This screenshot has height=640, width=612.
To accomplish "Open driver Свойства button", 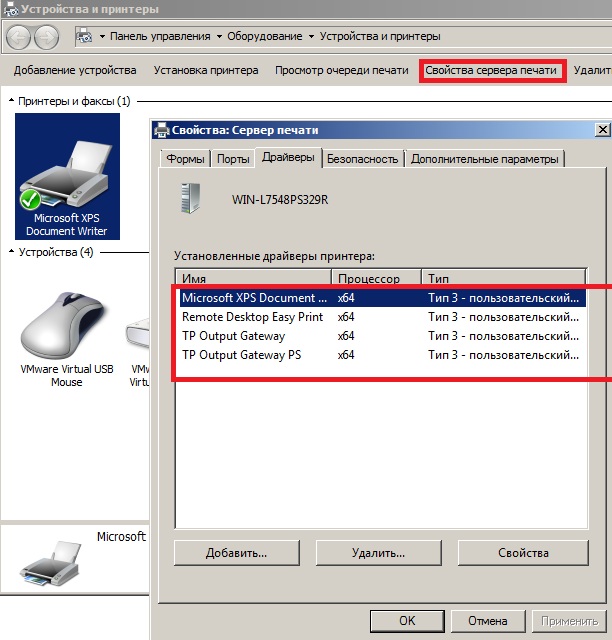I will pos(523,553).
